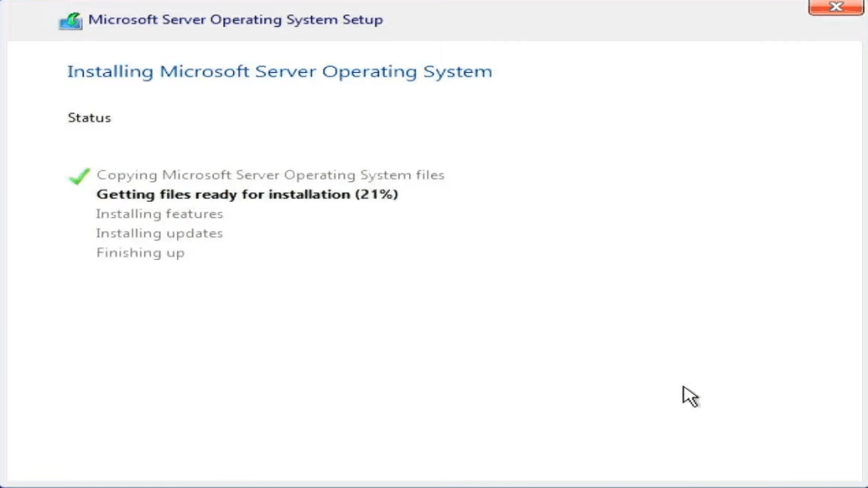Image resolution: width=868 pixels, height=488 pixels.
Task: Click the 'Installing updates' step
Action: (x=159, y=233)
